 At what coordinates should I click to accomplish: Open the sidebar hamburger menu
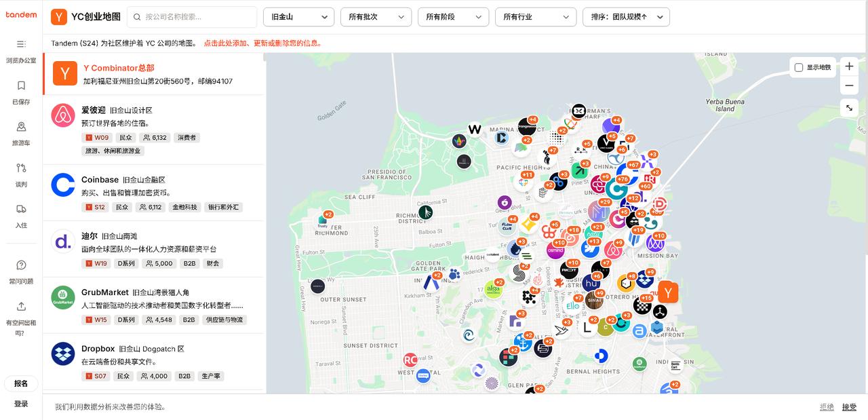click(21, 44)
